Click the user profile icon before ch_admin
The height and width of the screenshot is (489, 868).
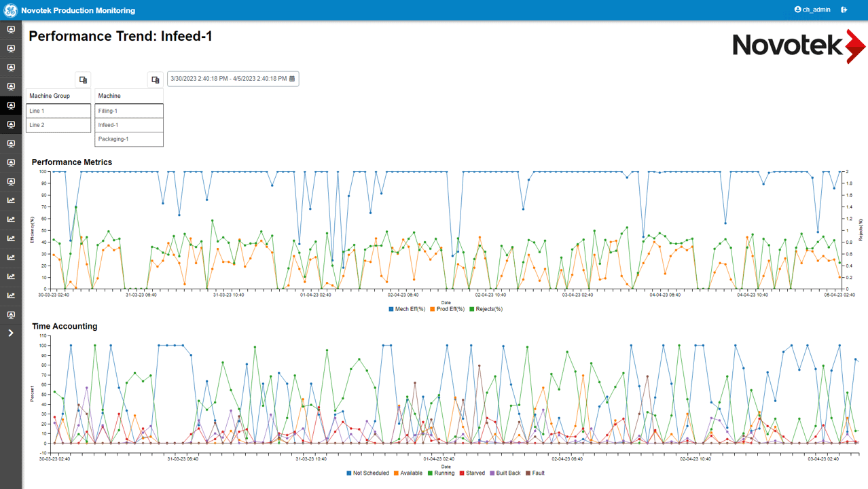point(797,10)
